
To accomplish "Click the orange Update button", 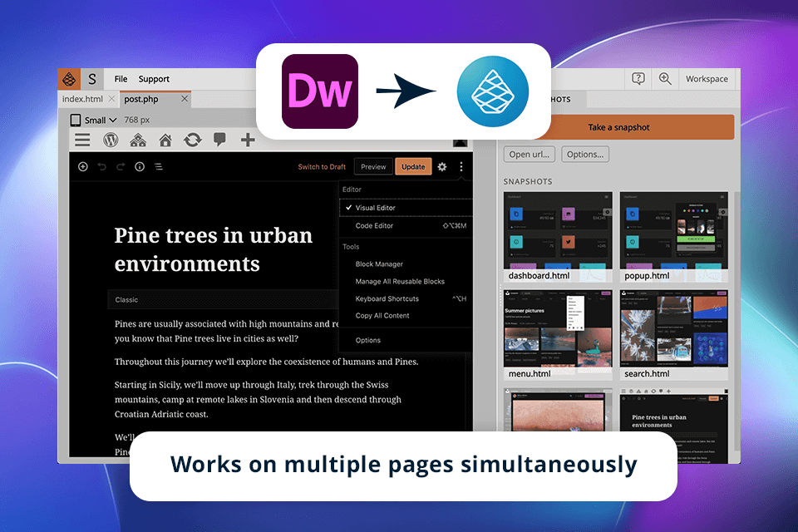I will pyautogui.click(x=413, y=166).
